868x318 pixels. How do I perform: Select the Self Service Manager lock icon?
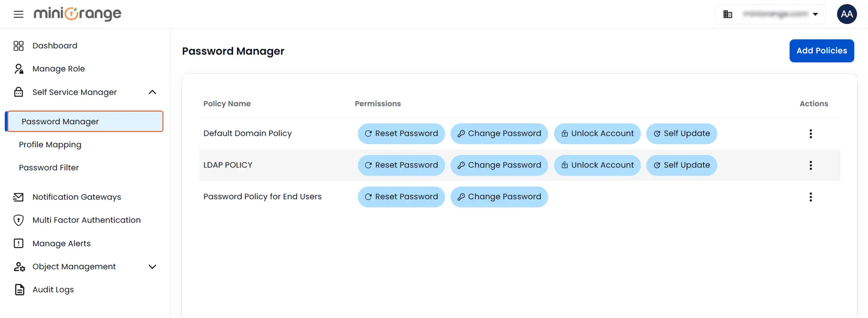pos(19,92)
